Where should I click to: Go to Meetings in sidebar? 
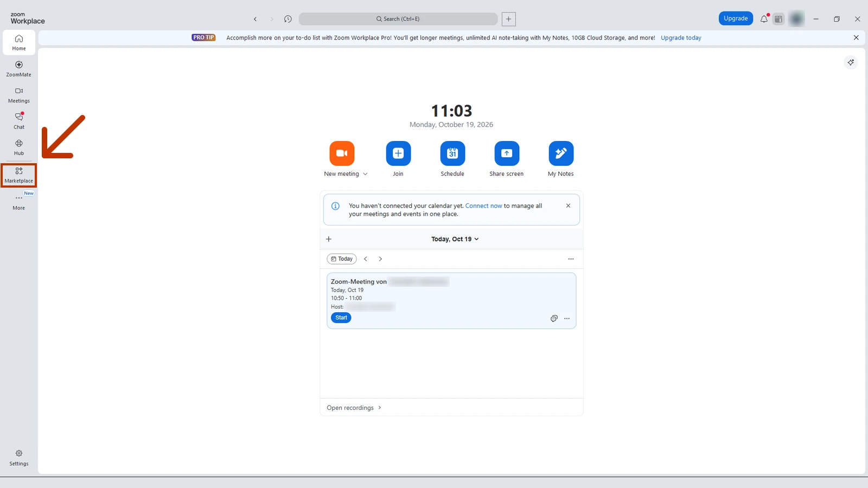(x=19, y=95)
